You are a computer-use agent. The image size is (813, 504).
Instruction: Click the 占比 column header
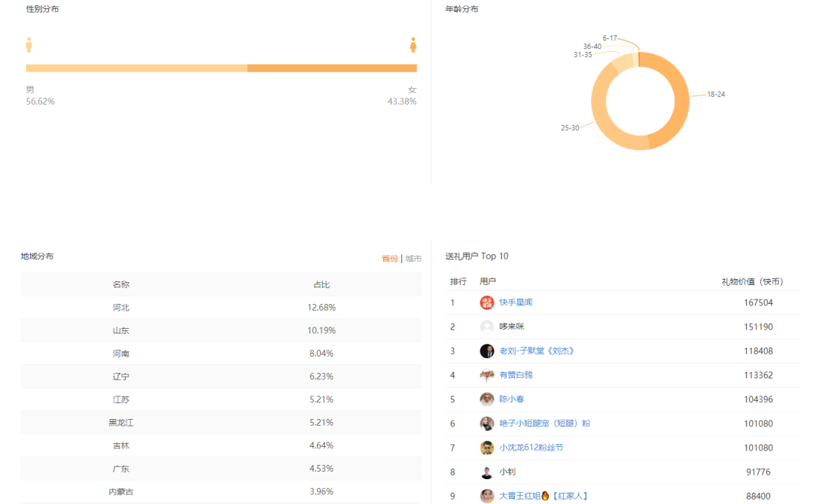pyautogui.click(x=321, y=284)
